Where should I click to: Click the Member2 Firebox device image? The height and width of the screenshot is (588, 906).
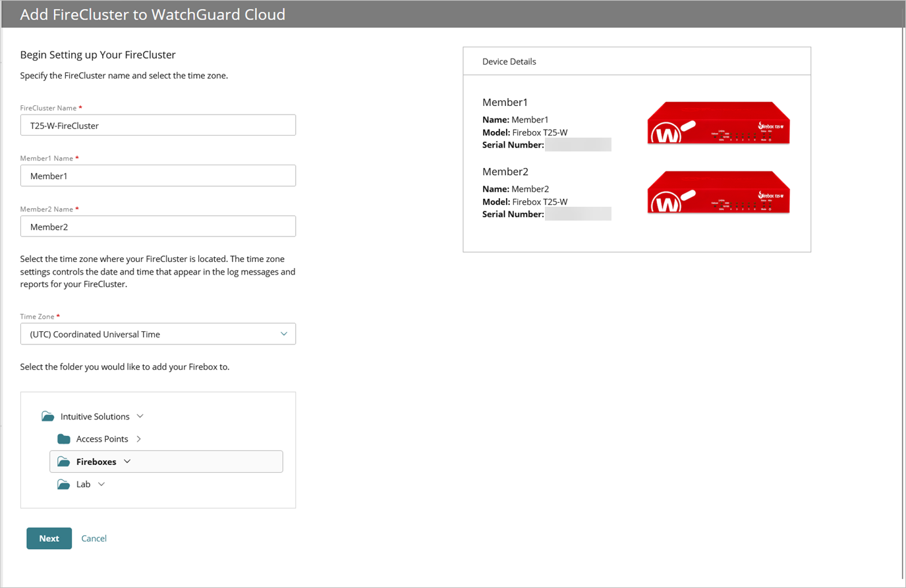point(718,192)
